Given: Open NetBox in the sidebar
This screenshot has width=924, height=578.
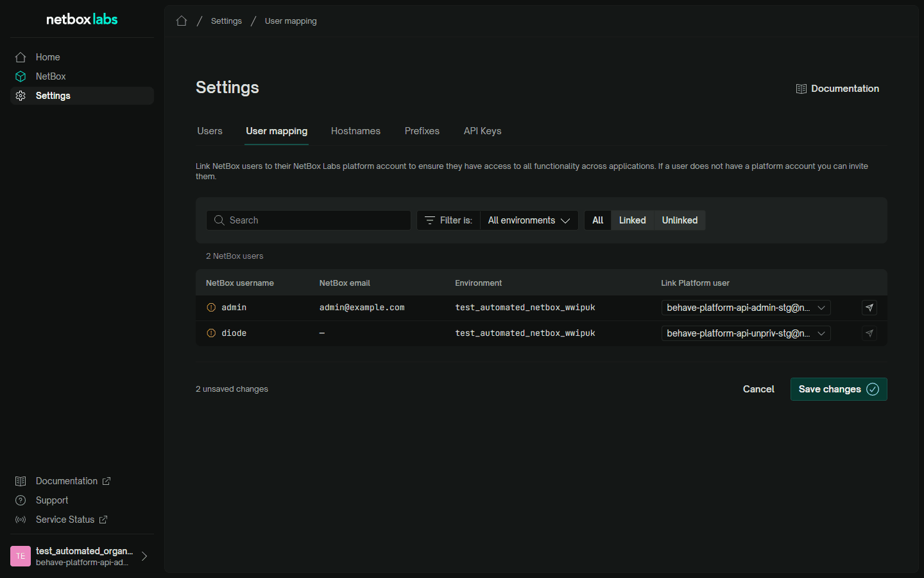Looking at the screenshot, I should [82, 76].
